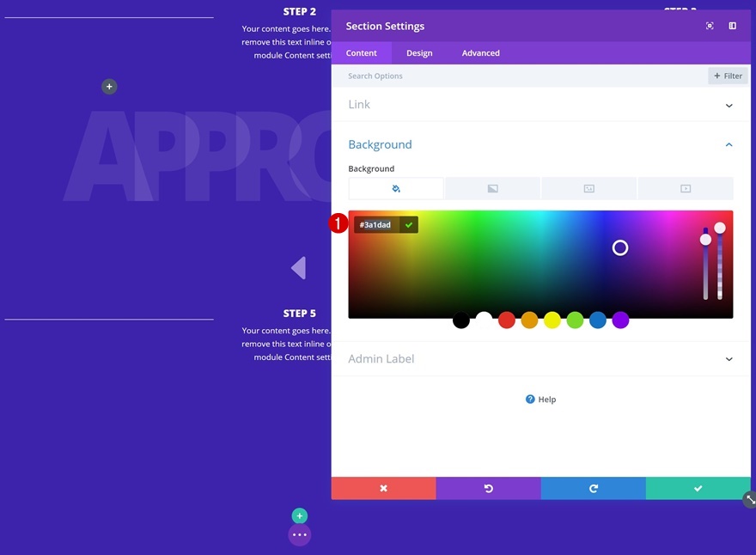Select the green color swatch
The width and height of the screenshot is (756, 555).
pyautogui.click(x=575, y=320)
